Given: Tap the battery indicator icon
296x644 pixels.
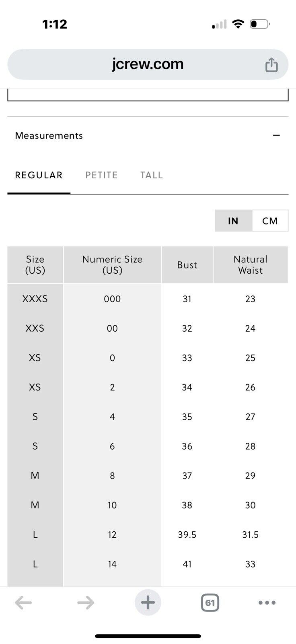Looking at the screenshot, I should point(260,24).
